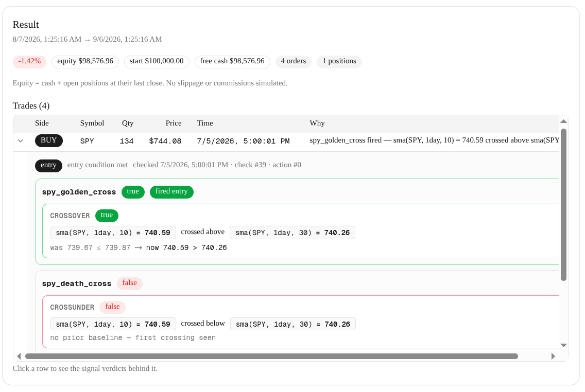585x392 pixels.
Task: Click the horizontal scroll right arrow
Action: coord(553,356)
